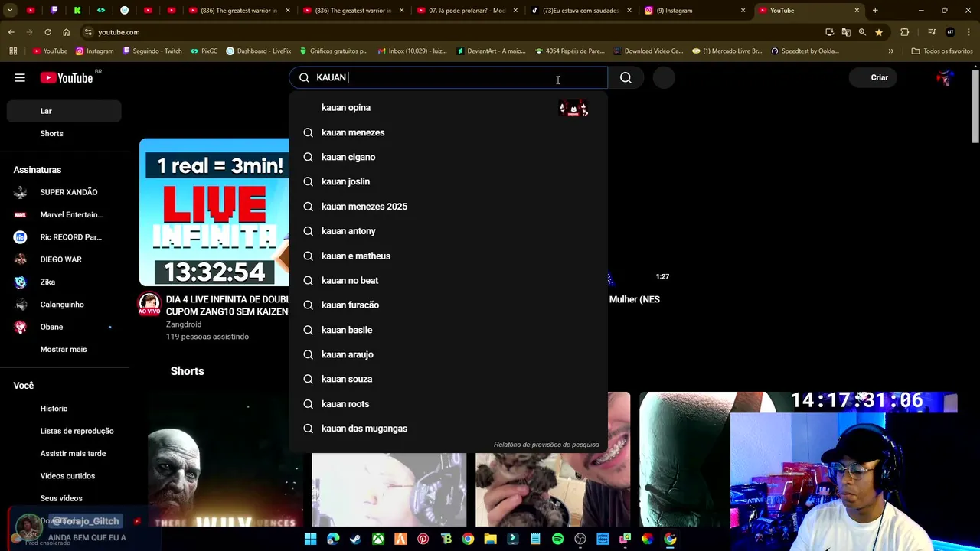980x551 pixels.
Task: Open Vídeos curtidos
Action: (x=64, y=476)
